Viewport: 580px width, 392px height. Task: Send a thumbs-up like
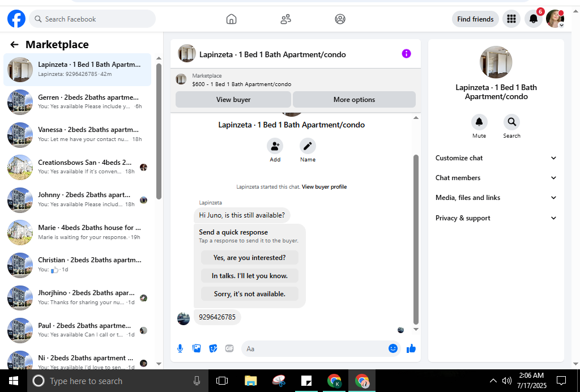point(411,348)
